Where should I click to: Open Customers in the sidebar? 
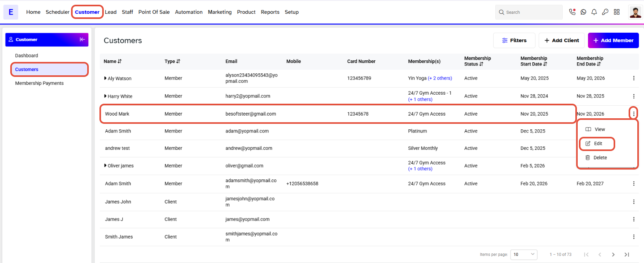49,69
